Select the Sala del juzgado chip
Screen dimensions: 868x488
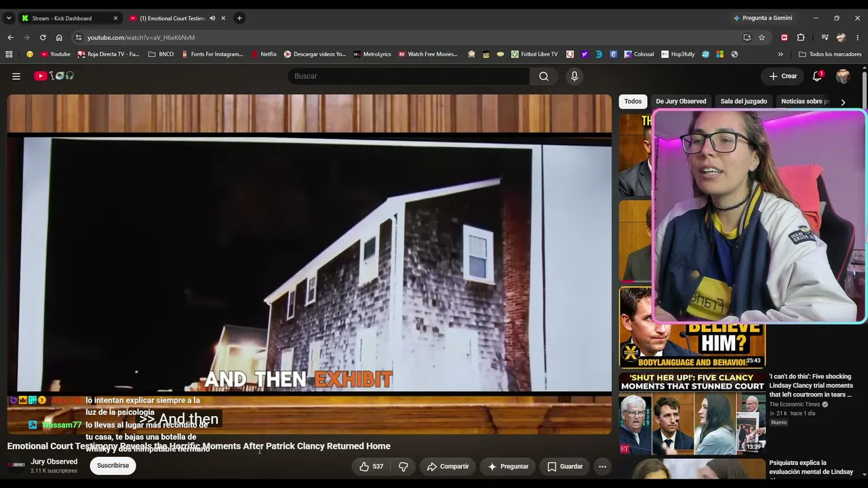pos(743,102)
